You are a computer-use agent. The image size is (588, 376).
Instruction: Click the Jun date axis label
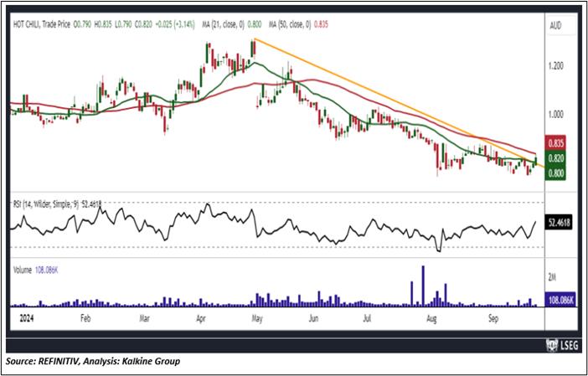coord(313,319)
